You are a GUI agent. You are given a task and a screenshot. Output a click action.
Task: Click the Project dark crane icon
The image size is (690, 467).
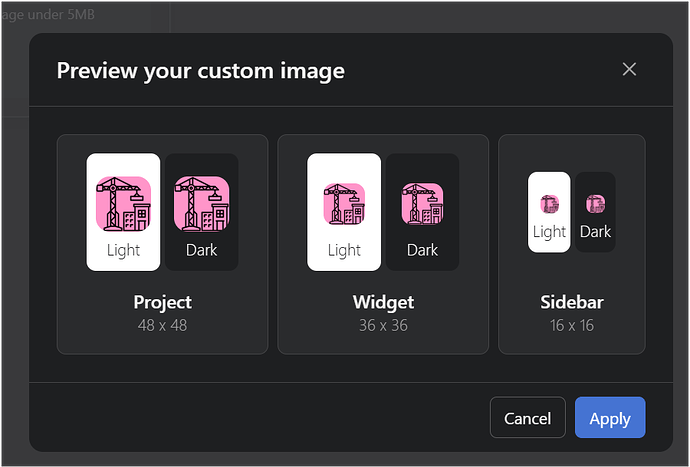(202, 203)
